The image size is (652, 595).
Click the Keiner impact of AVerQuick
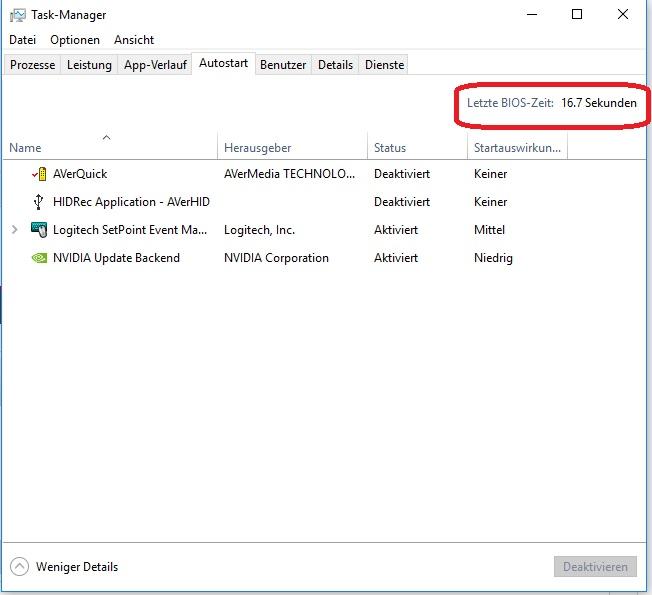coord(490,174)
